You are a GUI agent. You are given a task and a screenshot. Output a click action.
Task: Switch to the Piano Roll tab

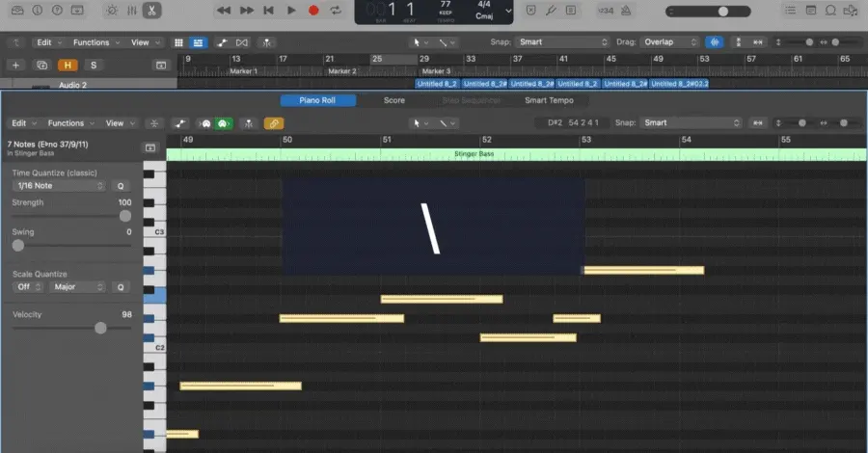tap(317, 100)
